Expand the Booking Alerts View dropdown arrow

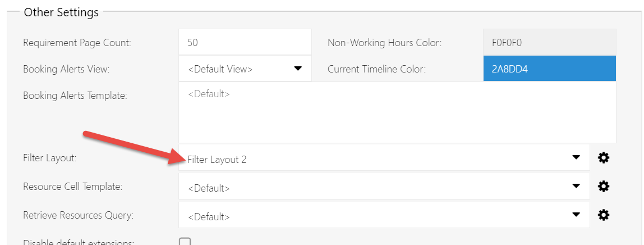pos(298,69)
